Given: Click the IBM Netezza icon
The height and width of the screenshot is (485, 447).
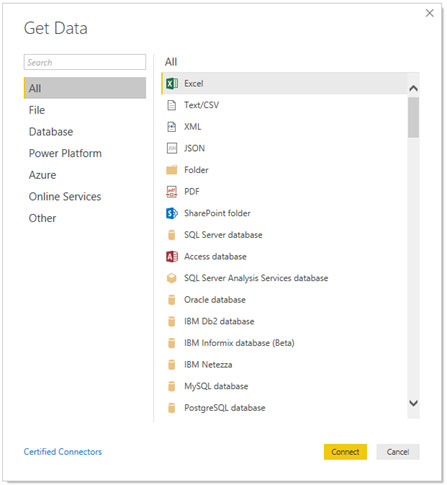Looking at the screenshot, I should click(x=172, y=365).
